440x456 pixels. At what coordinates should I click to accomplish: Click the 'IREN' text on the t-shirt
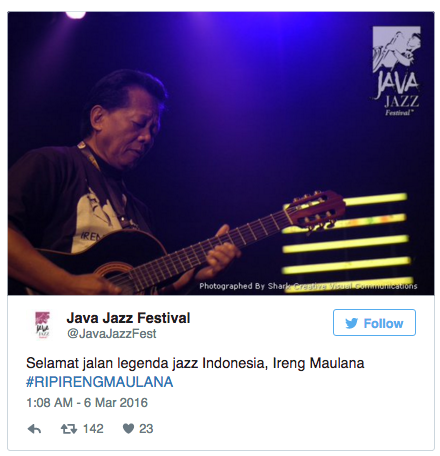(x=90, y=237)
